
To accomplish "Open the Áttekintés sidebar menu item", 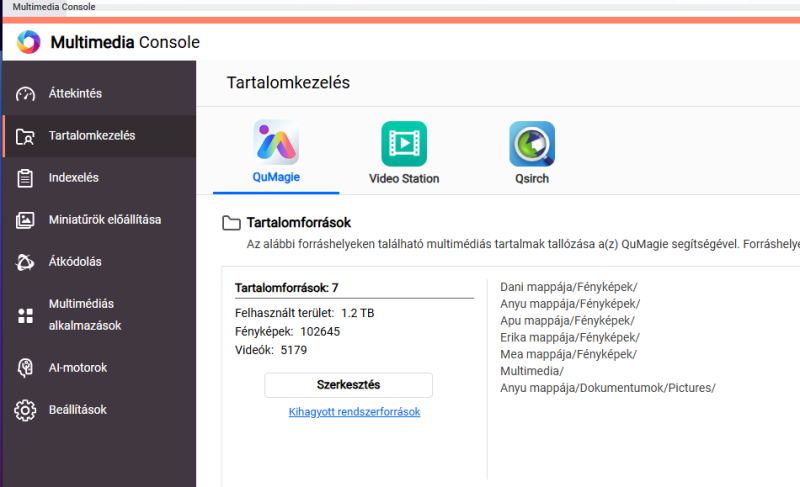I will click(99, 93).
